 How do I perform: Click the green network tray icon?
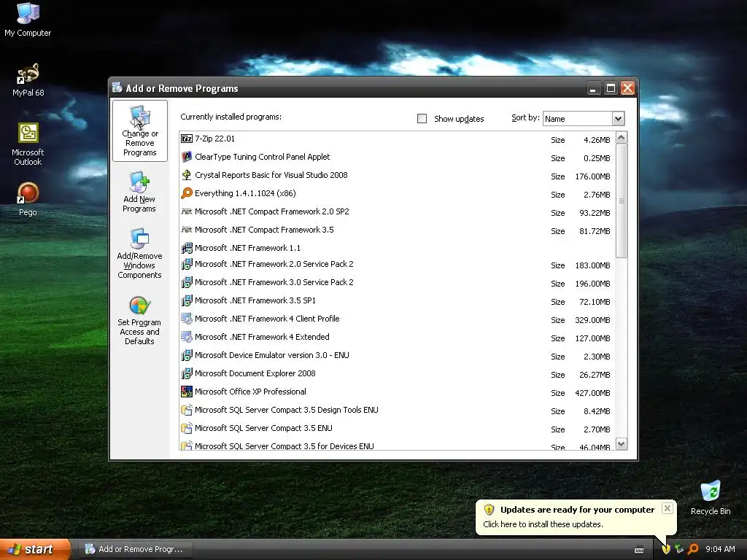point(679,549)
